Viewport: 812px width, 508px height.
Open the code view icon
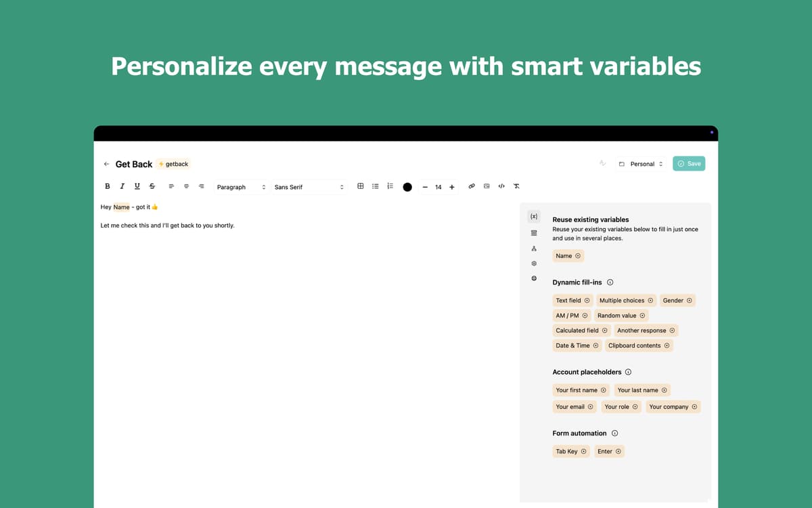(501, 186)
